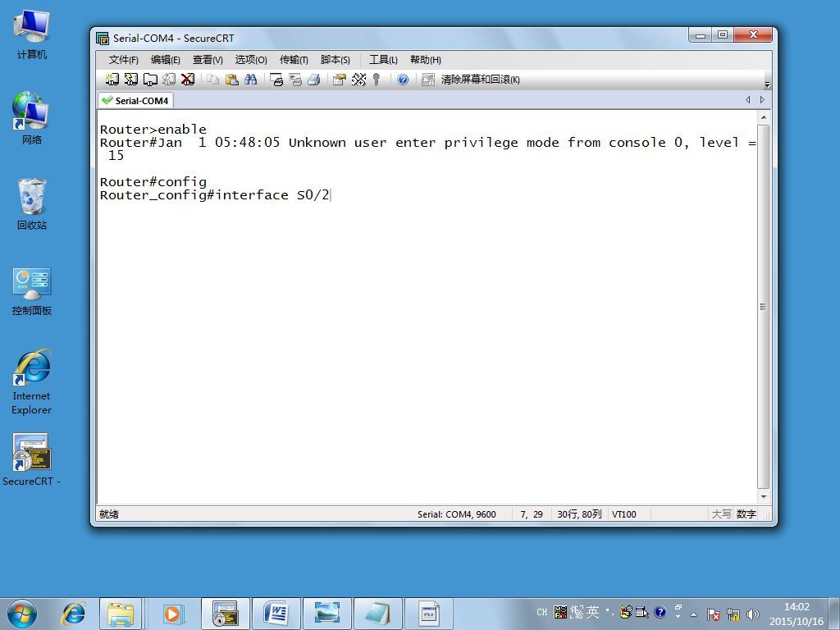Screen dimensions: 840x630
Task: Click the Internet Explorer desktop shortcut
Action: (x=32, y=382)
